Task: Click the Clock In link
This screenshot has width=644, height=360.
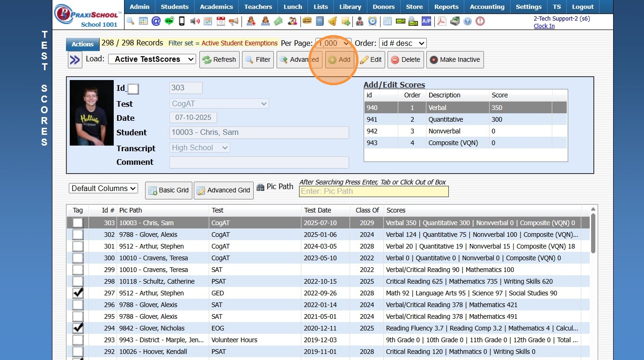Action: [544, 26]
